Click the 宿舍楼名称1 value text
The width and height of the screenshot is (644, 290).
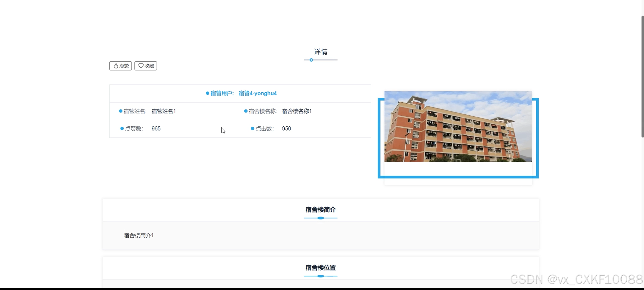click(x=297, y=111)
